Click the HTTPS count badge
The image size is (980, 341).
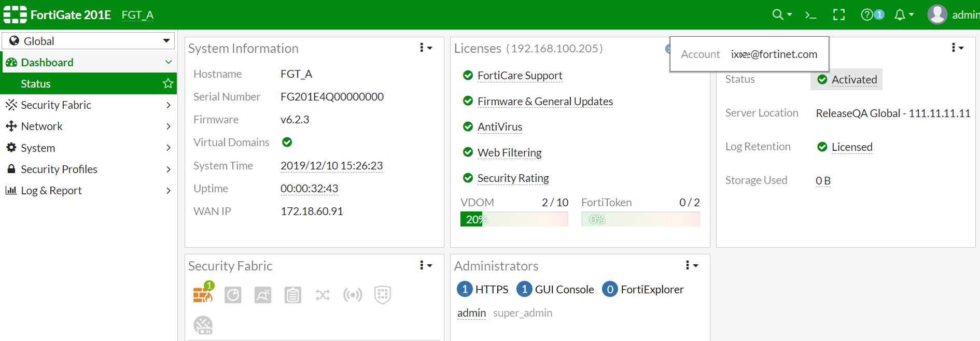pos(465,289)
